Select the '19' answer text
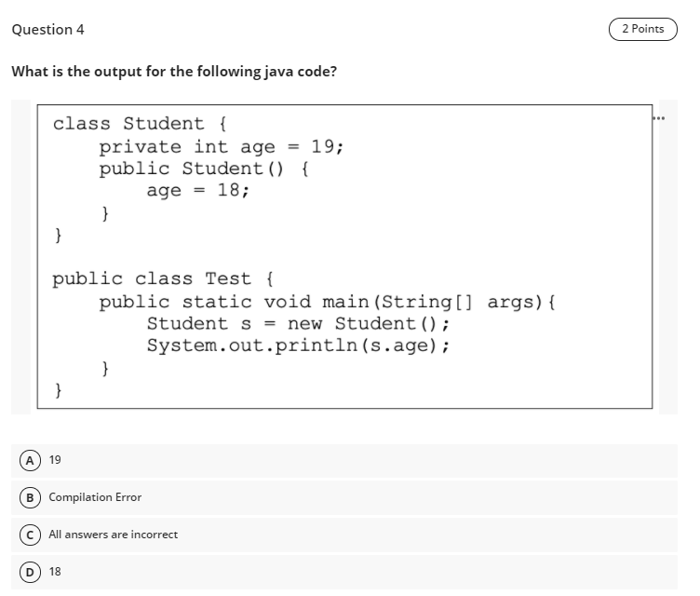700x596 pixels. pos(55,460)
